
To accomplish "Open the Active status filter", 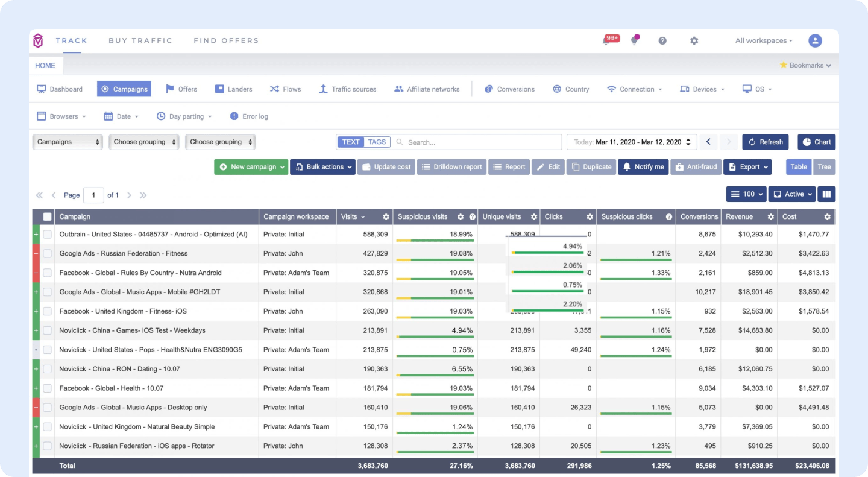I will tap(791, 194).
